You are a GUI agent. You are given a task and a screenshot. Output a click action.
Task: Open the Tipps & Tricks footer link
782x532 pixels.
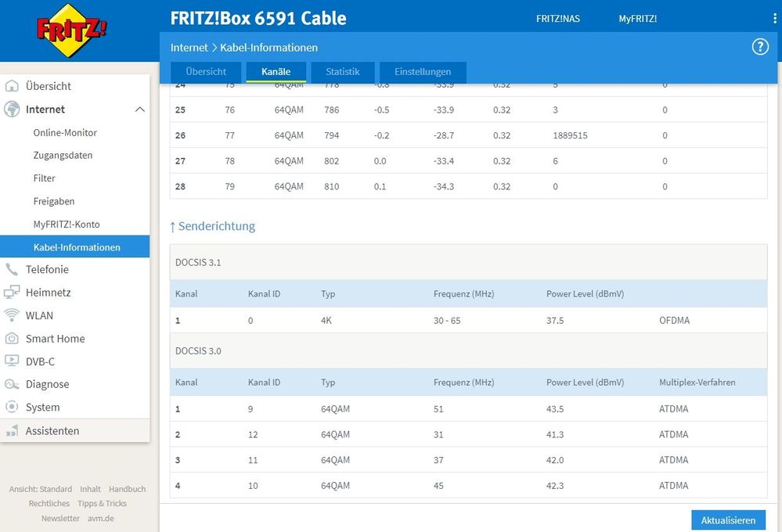pyautogui.click(x=103, y=504)
